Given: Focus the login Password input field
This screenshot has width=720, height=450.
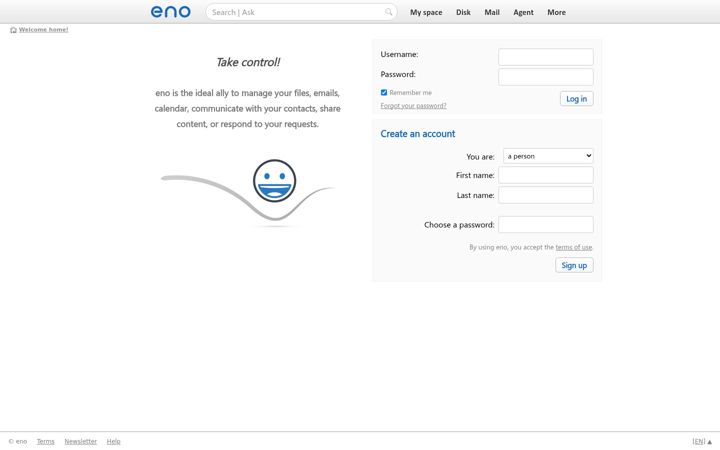Looking at the screenshot, I should pyautogui.click(x=546, y=77).
